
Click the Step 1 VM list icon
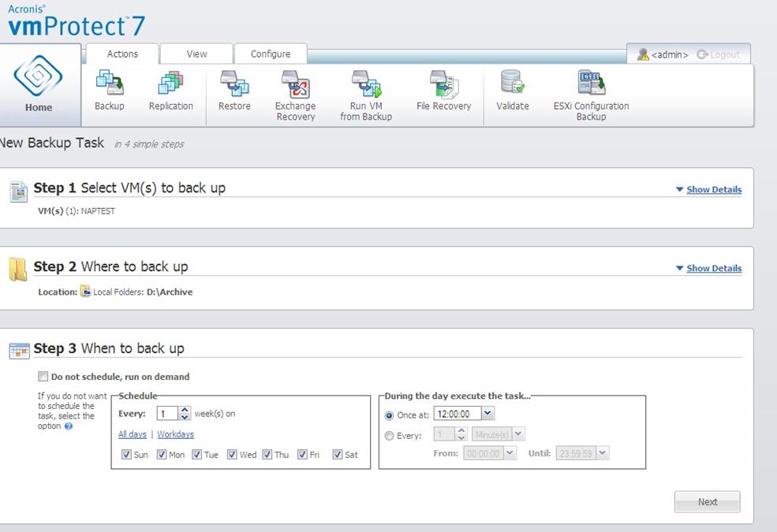click(x=19, y=192)
